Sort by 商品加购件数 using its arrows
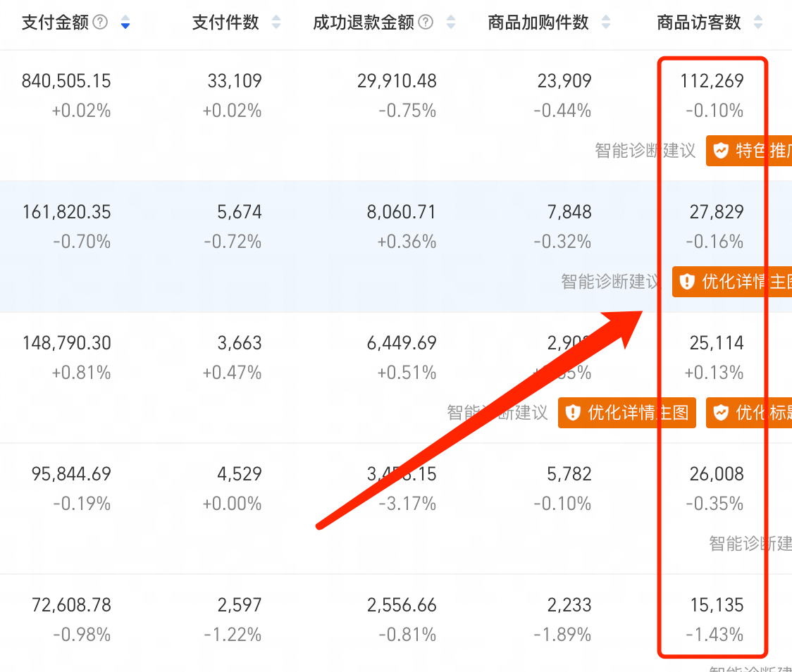This screenshot has height=672, width=792. click(x=606, y=23)
